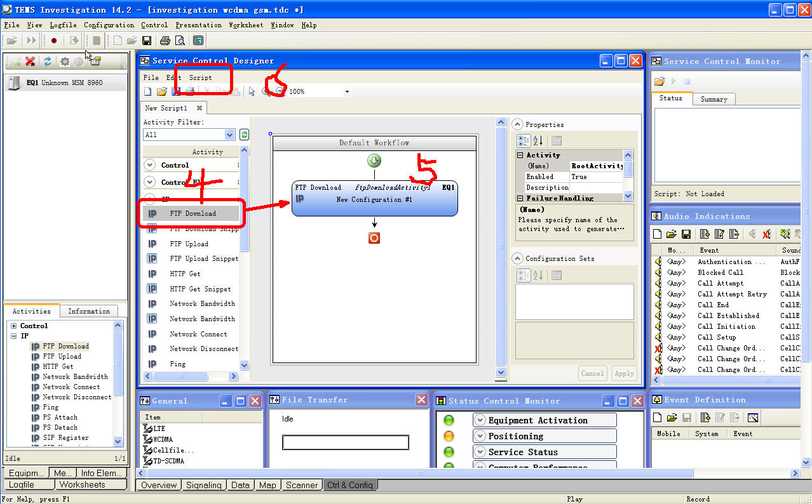Click the blue refresh equipment icon
The image size is (812, 504).
coord(47,62)
